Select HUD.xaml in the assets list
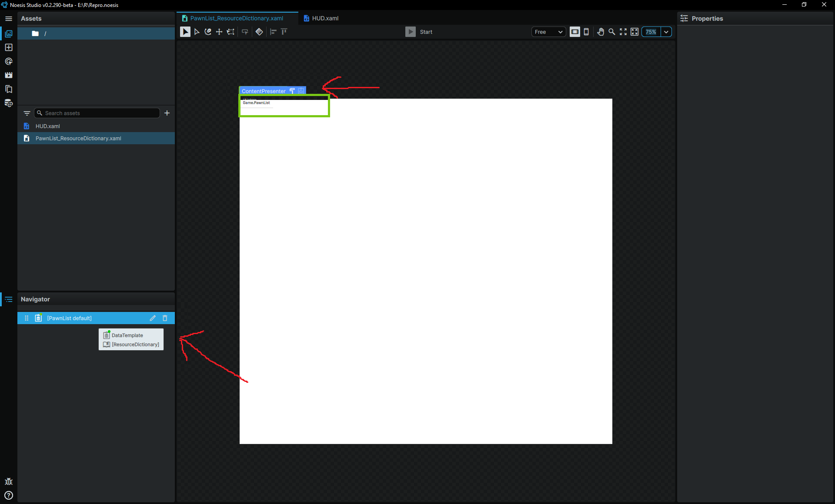Image resolution: width=835 pixels, height=504 pixels. (96, 126)
